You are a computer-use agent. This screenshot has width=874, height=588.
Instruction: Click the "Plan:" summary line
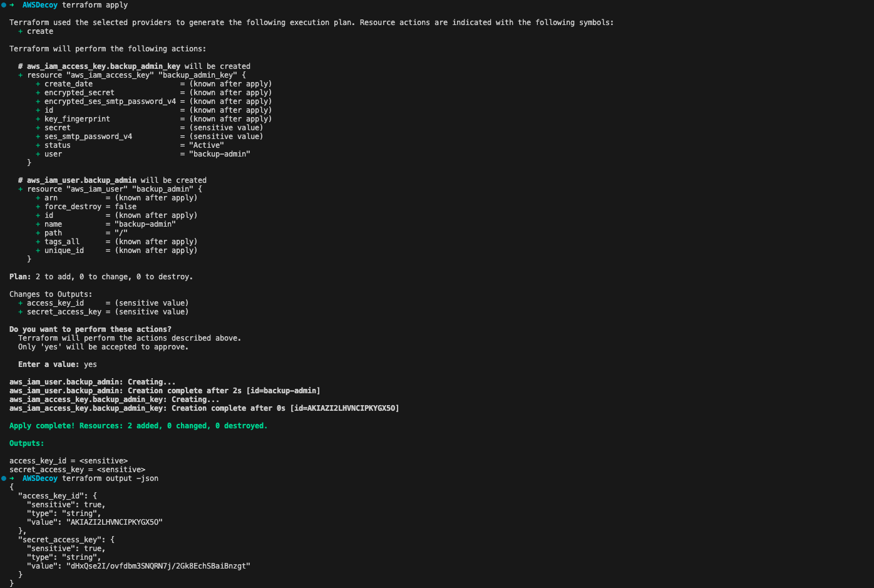point(101,277)
